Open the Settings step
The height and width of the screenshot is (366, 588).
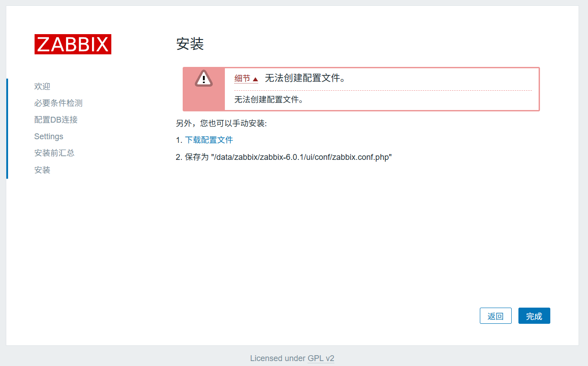[48, 137]
